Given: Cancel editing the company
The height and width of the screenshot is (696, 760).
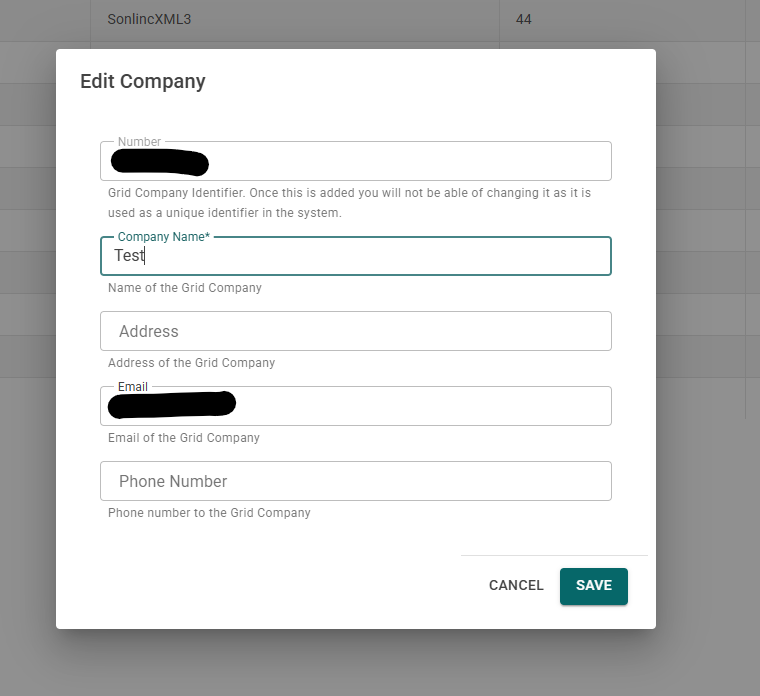Looking at the screenshot, I should pos(516,585).
